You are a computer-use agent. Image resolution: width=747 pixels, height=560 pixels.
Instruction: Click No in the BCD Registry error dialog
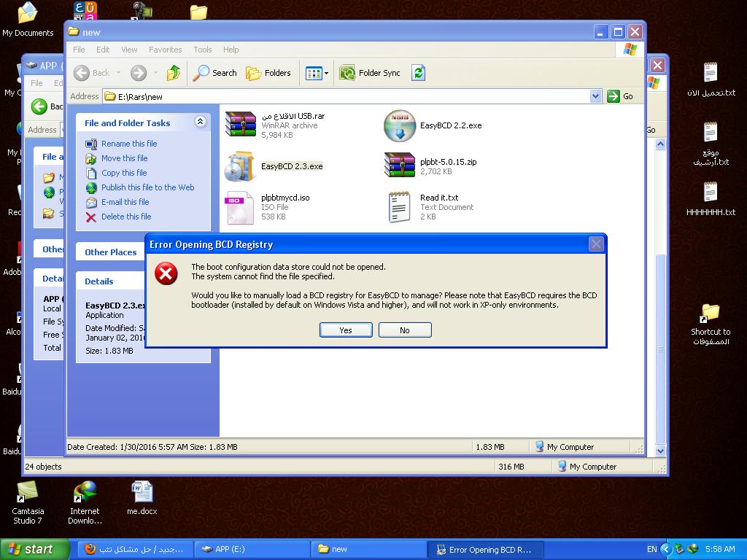click(405, 330)
